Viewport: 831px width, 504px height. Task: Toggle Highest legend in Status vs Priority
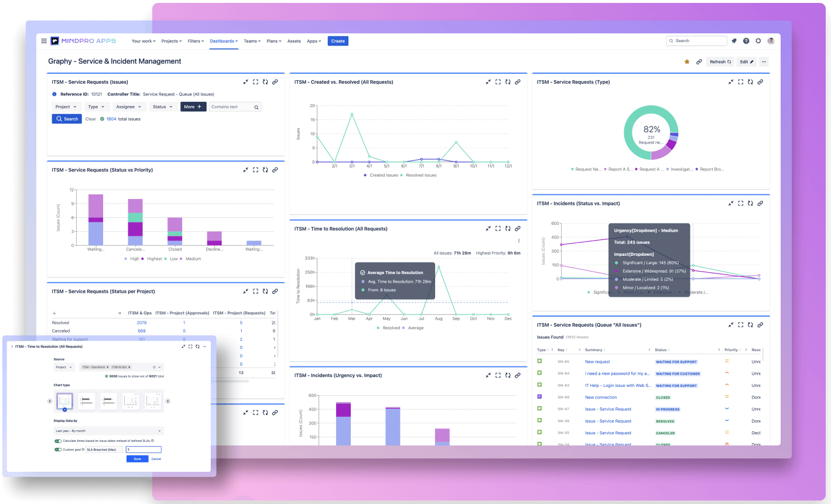(x=152, y=259)
